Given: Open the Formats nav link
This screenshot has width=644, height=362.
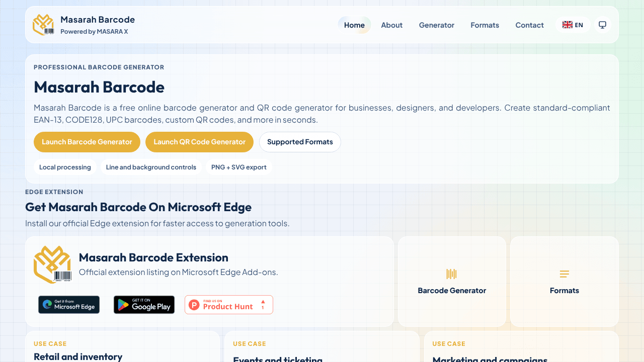Looking at the screenshot, I should click(x=485, y=25).
